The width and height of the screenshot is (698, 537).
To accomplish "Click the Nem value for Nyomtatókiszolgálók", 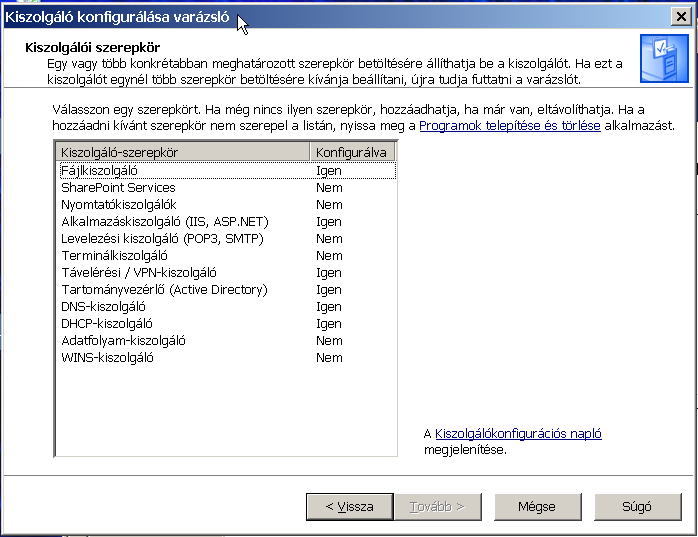I will (x=329, y=204).
